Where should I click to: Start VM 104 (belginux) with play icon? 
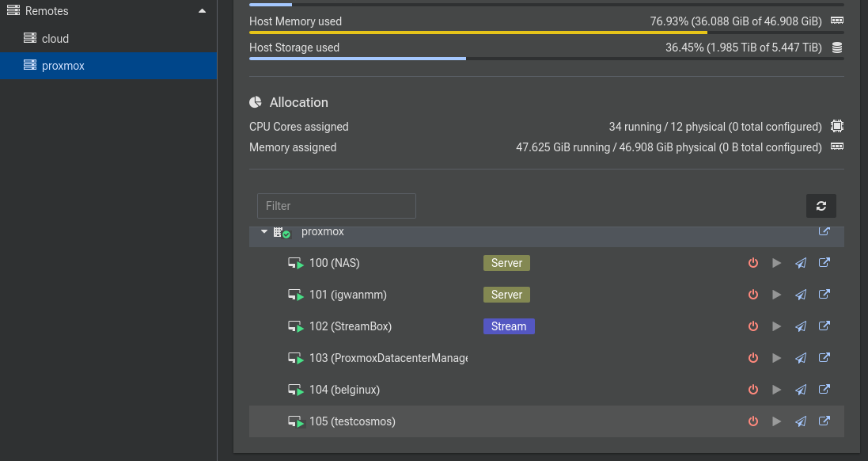click(x=777, y=389)
